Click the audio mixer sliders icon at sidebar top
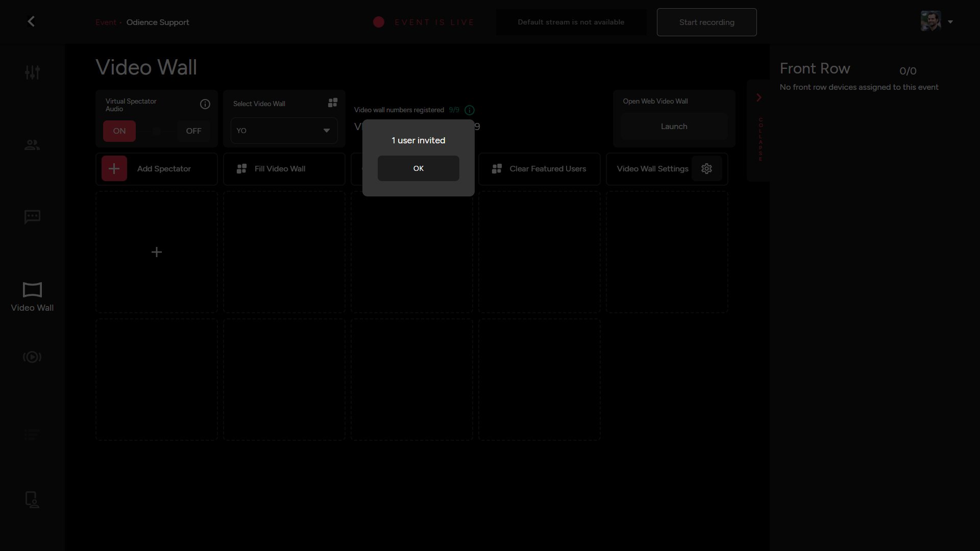 pyautogui.click(x=32, y=72)
